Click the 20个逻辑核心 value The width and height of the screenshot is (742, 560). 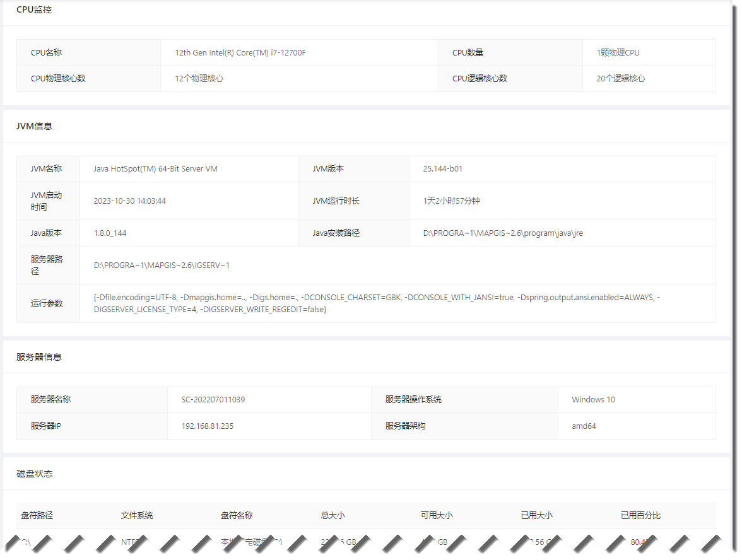(x=620, y=79)
